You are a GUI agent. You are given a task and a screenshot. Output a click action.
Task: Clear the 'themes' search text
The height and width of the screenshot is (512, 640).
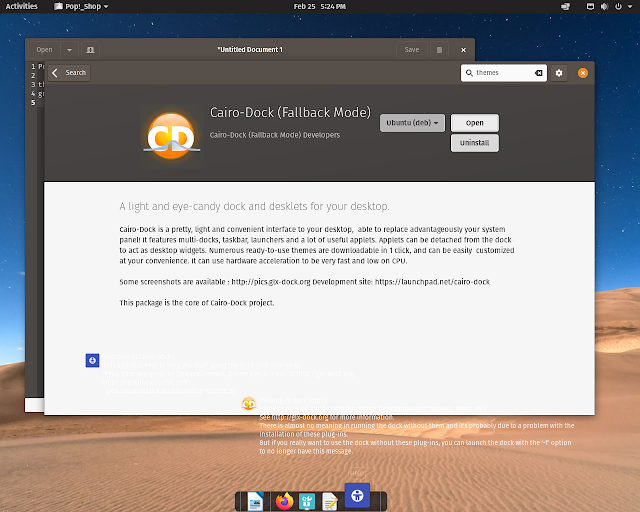point(538,73)
